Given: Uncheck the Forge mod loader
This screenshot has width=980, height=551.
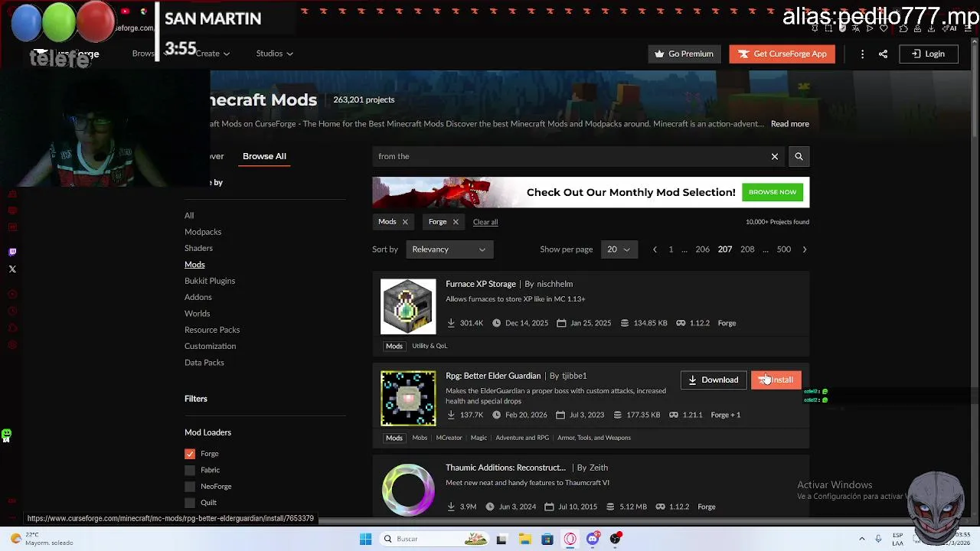Looking at the screenshot, I should pyautogui.click(x=190, y=454).
